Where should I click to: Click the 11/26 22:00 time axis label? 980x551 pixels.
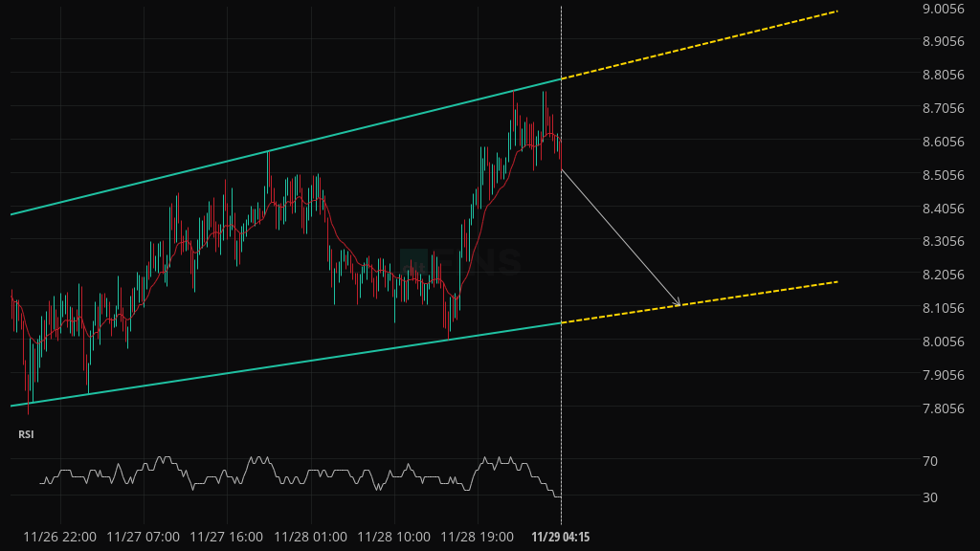(x=59, y=537)
